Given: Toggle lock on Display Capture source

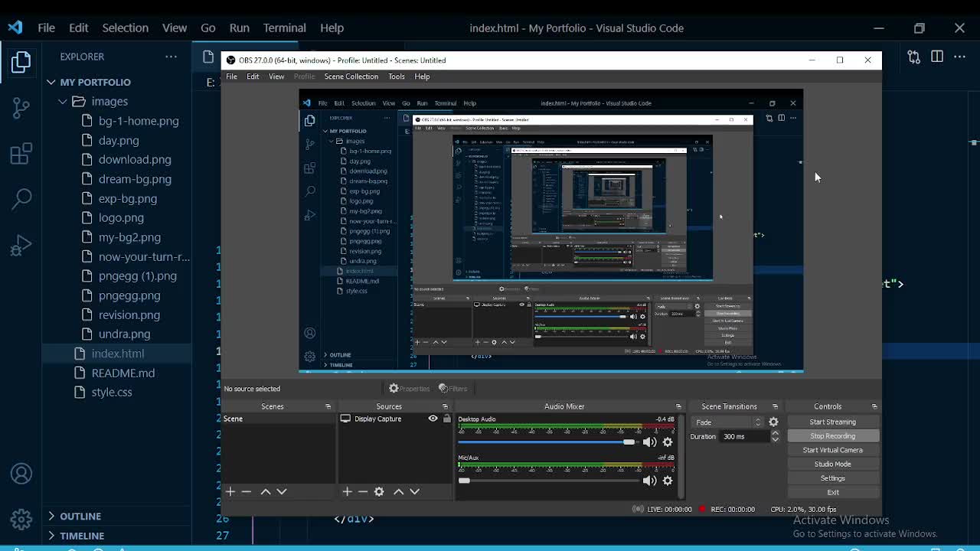Looking at the screenshot, I should (x=446, y=419).
